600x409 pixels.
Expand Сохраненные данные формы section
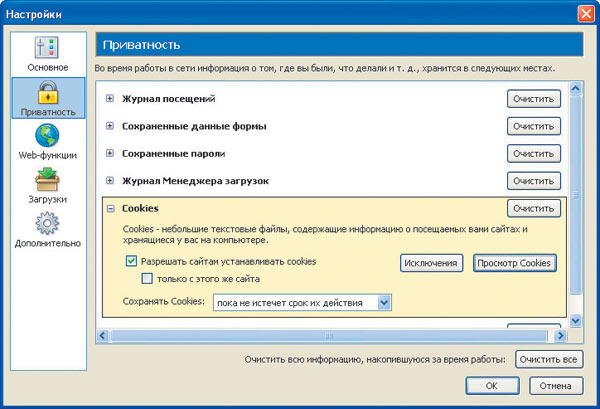(110, 126)
